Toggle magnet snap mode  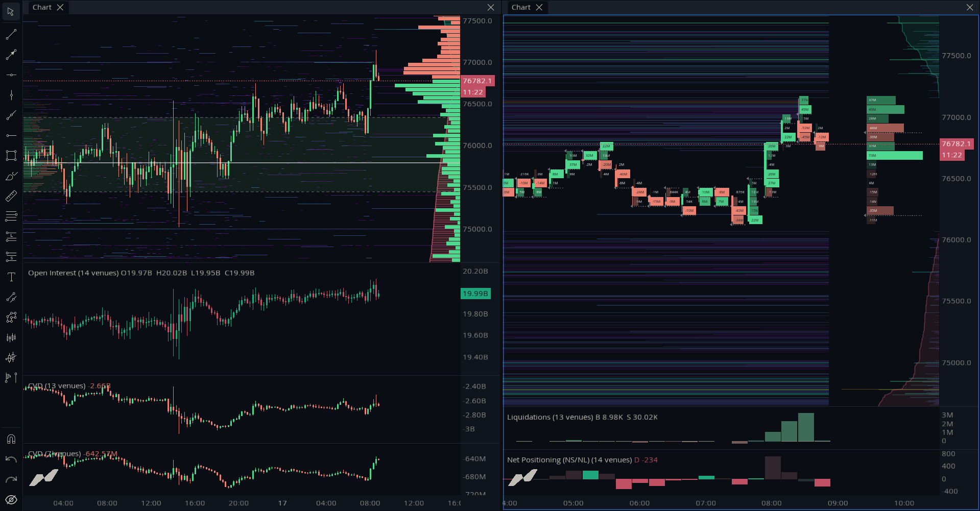[11, 439]
